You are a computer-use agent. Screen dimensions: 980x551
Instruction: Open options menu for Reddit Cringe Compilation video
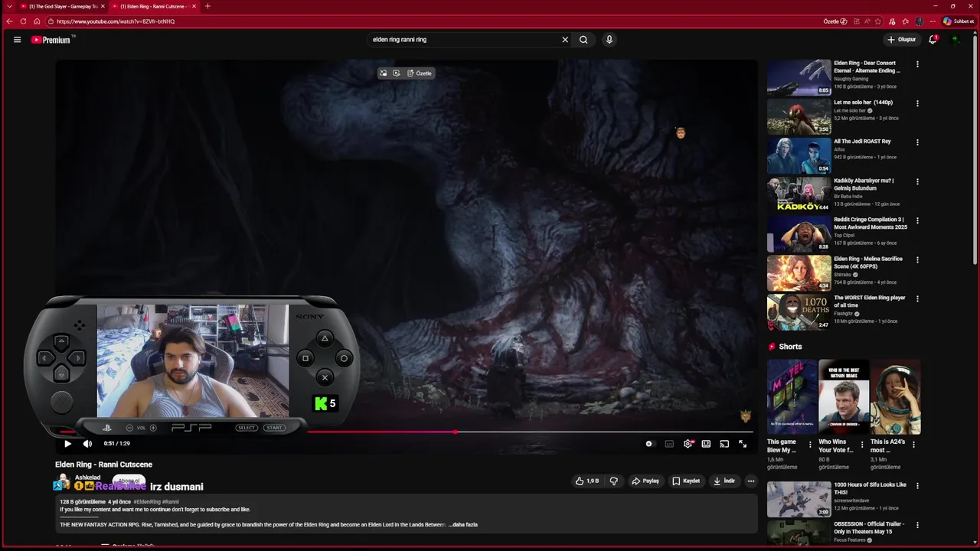coord(917,220)
